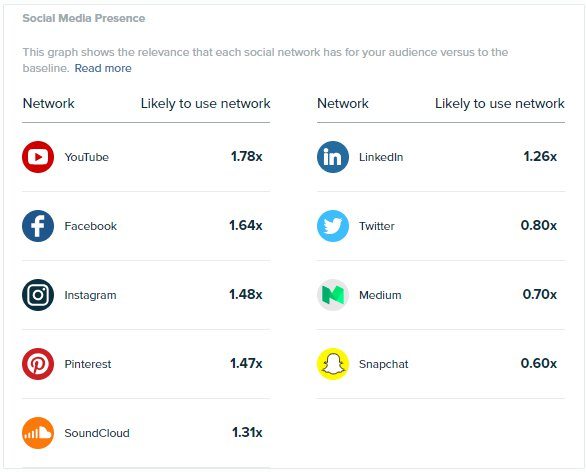This screenshot has height=472, width=586.
Task: Open the Pinterest icon
Action: [38, 364]
